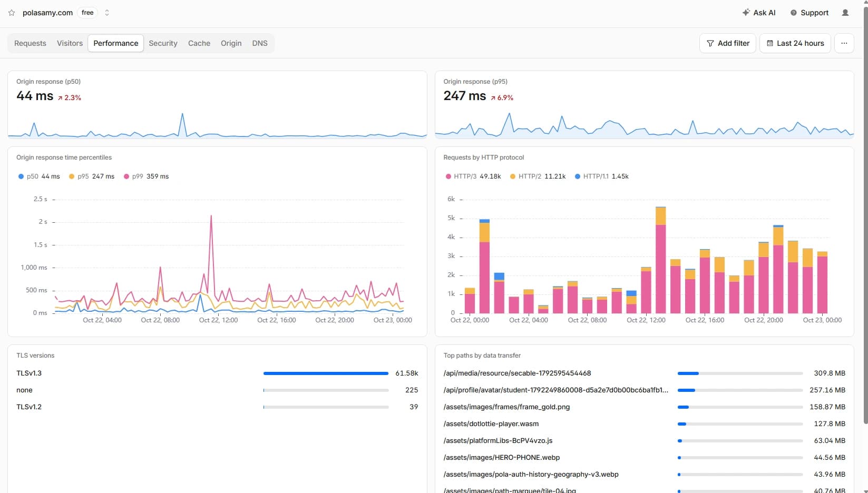Open the Origin tab
868x493 pixels.
[231, 43]
